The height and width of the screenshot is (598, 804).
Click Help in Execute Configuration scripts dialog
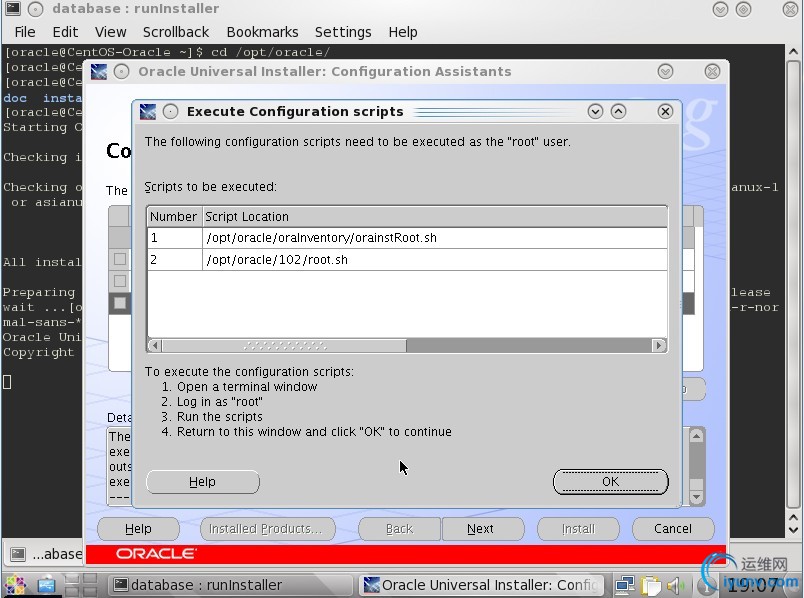click(x=203, y=482)
